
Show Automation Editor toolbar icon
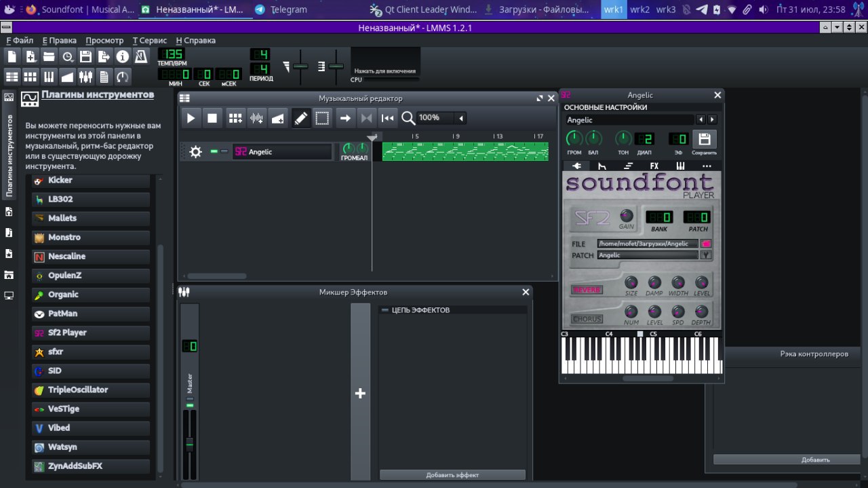pos(67,76)
